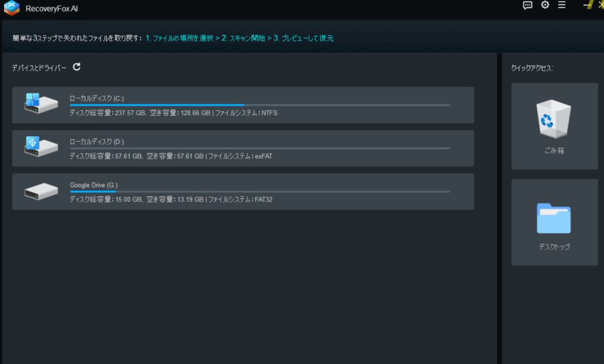Click step 2 'スキャン開始' text
This screenshot has width=604, height=364.
click(243, 38)
